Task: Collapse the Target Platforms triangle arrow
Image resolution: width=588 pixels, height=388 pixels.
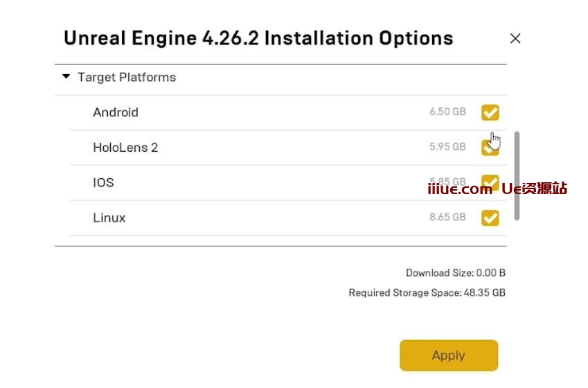Action: 66,77
